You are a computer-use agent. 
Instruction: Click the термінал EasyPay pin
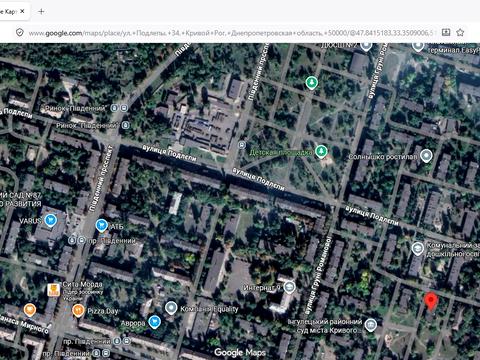pyautogui.click(x=418, y=47)
